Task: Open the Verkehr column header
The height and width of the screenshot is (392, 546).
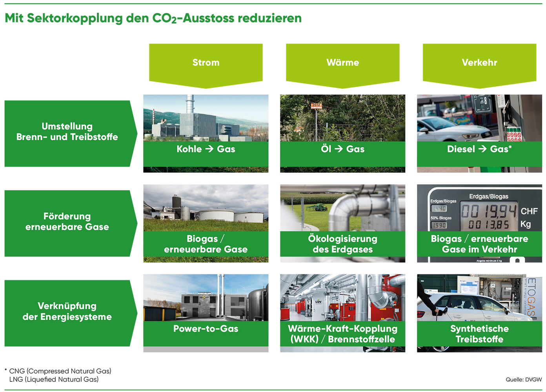Action: point(479,63)
